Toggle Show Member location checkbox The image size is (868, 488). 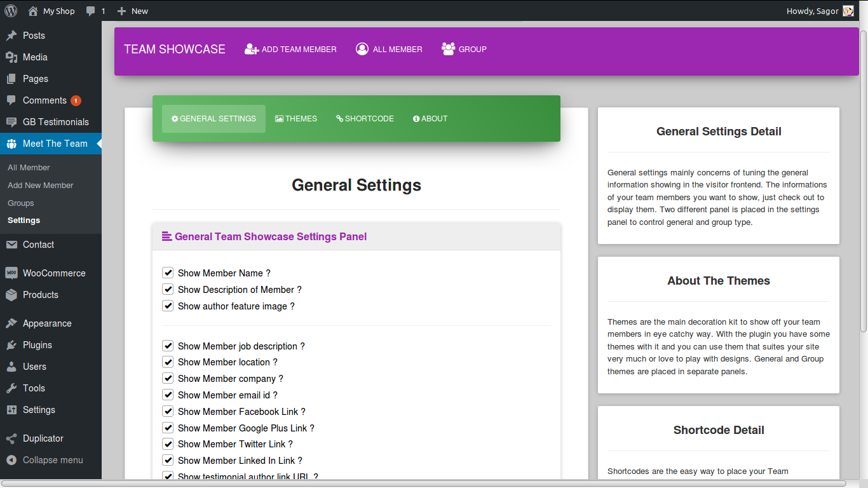[168, 362]
